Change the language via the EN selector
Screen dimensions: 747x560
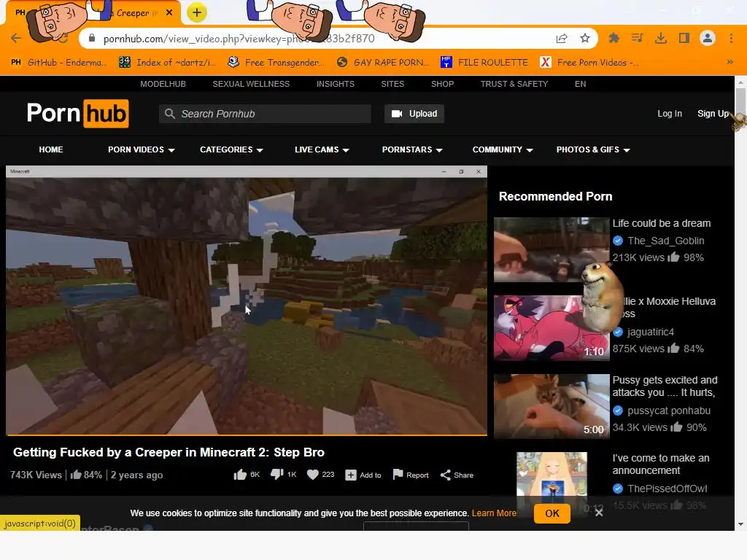(x=580, y=84)
